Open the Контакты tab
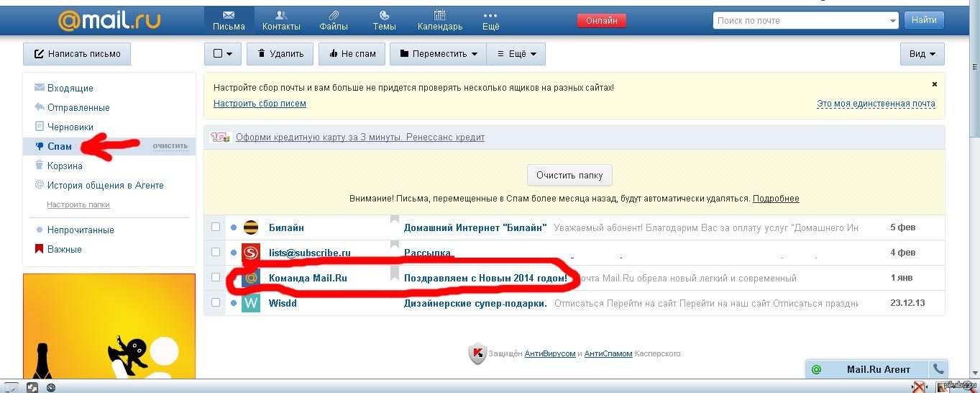 pos(281,21)
